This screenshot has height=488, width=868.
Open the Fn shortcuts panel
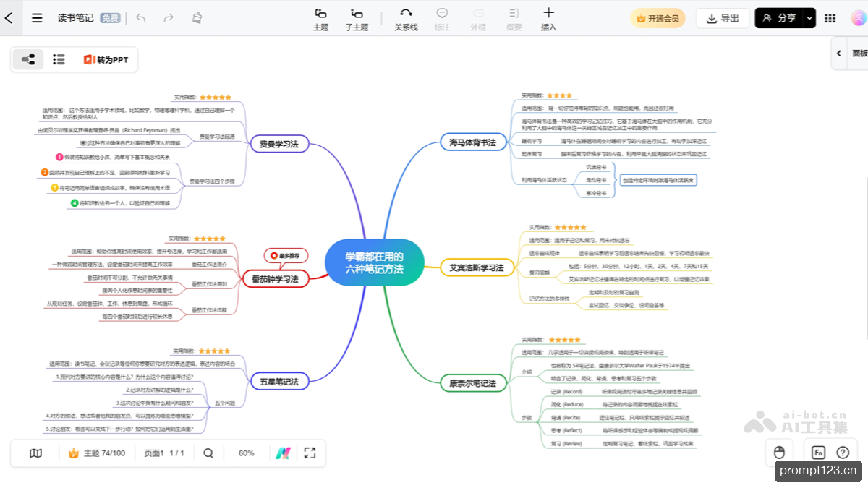(x=818, y=453)
